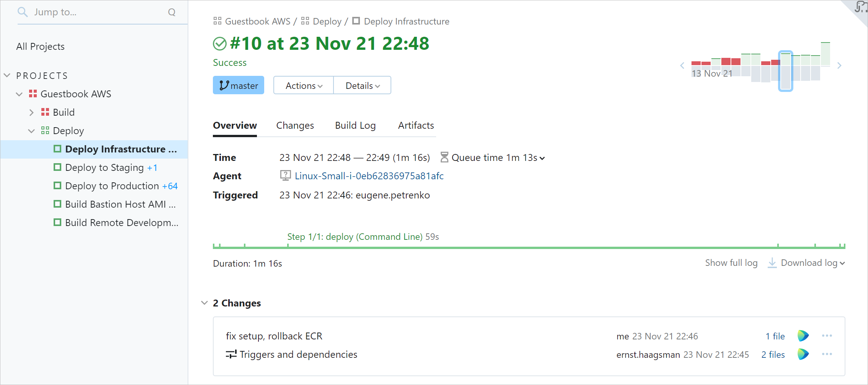Switch to the Build Log tab
This screenshot has width=868, height=385.
355,125
